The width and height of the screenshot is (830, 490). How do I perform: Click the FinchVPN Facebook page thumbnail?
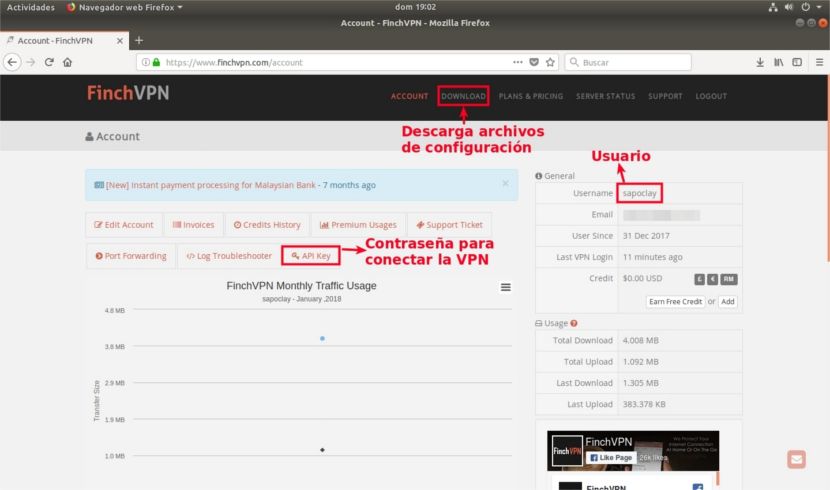[x=567, y=451]
